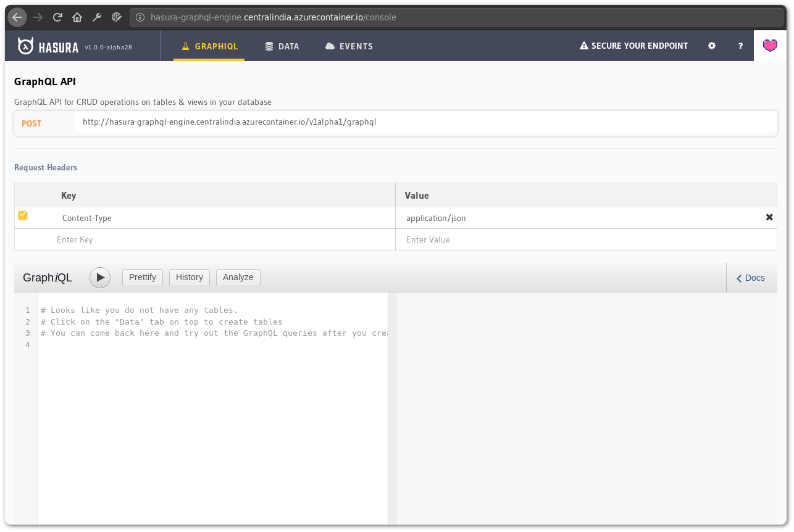Open the query History
The image size is (794, 532).
click(x=190, y=278)
